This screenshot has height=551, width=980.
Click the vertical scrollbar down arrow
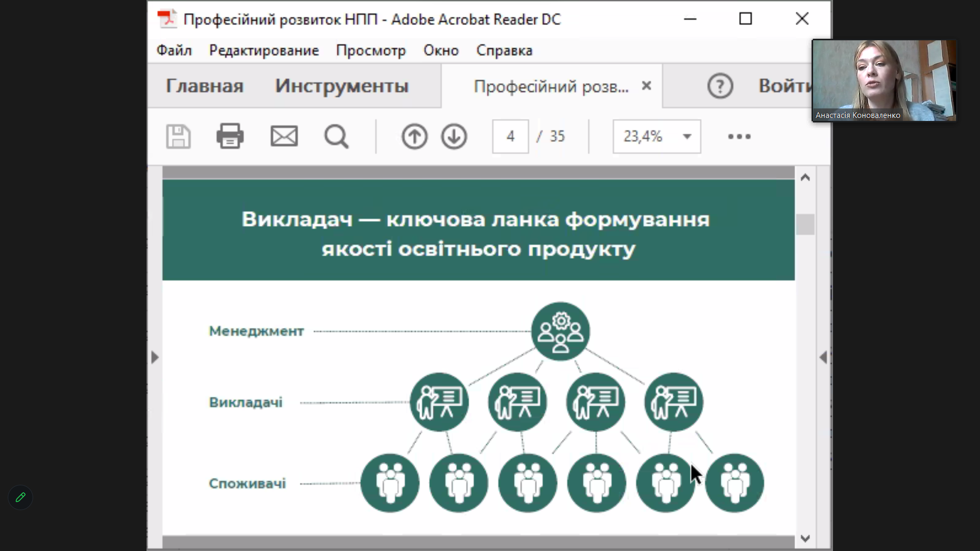pyautogui.click(x=805, y=538)
